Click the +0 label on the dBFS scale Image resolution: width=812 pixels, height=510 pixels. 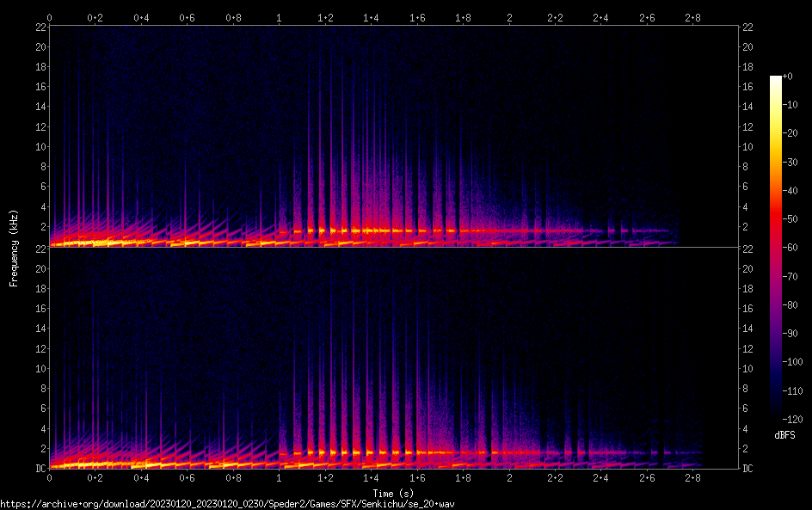pyautogui.click(x=788, y=77)
